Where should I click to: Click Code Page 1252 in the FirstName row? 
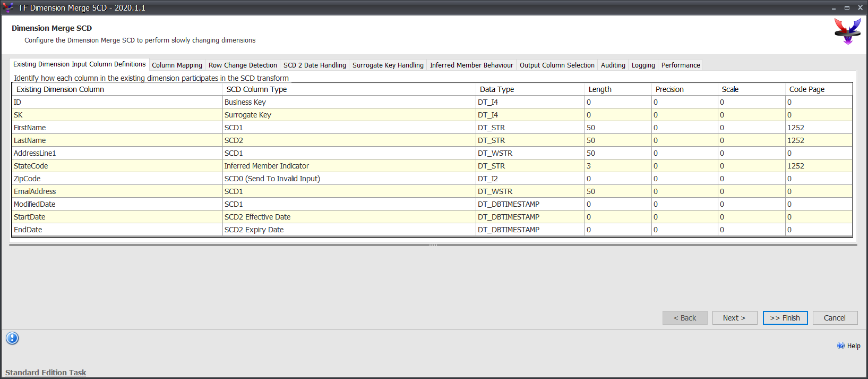click(x=819, y=128)
